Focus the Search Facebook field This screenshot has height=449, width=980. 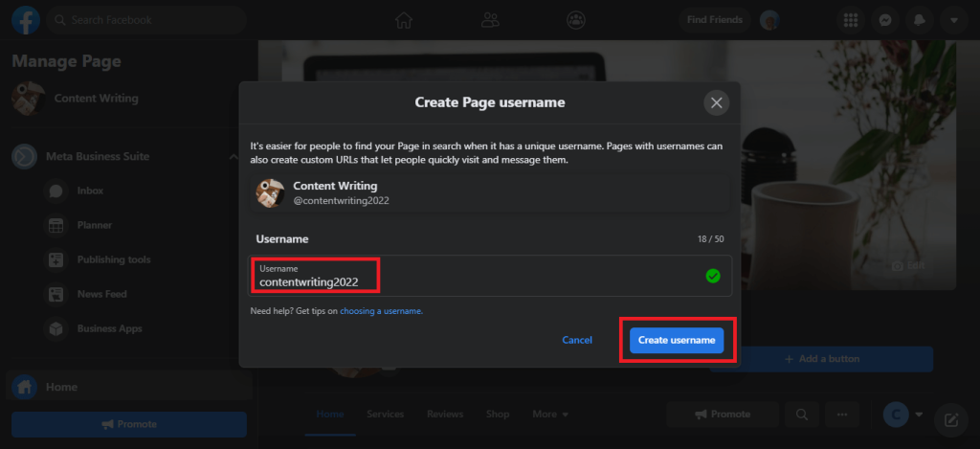[146, 20]
